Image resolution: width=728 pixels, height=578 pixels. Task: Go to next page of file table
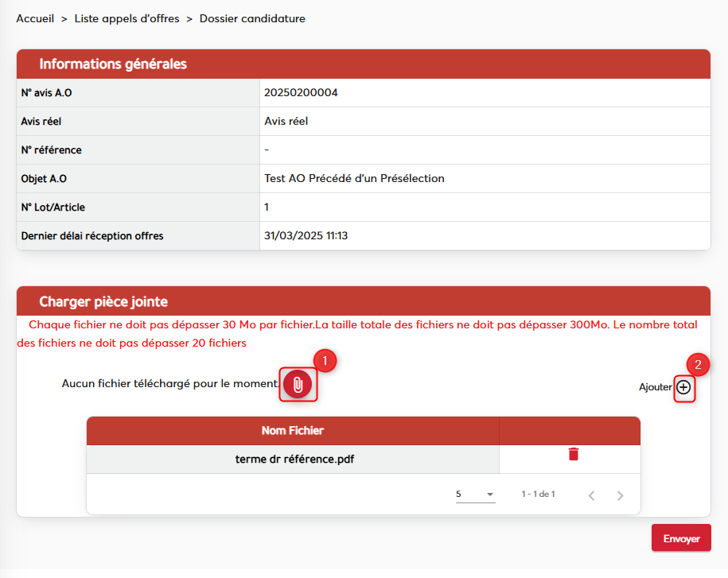pos(621,495)
